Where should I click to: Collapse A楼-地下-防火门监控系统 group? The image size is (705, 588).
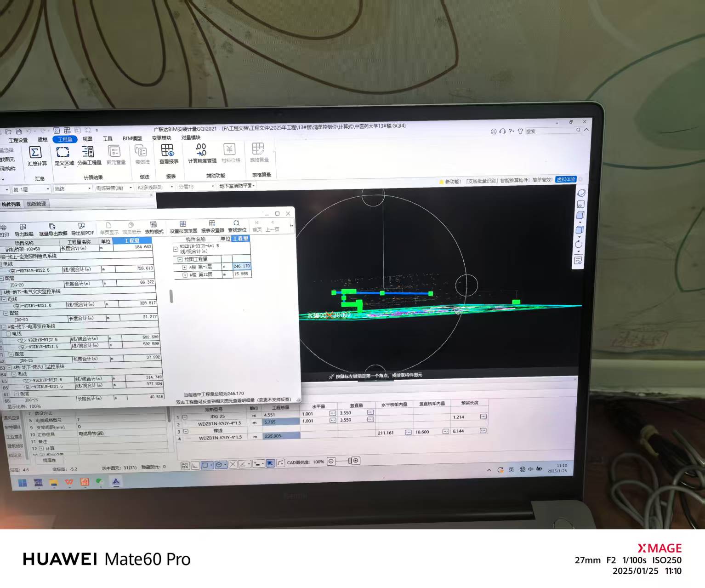tap(9, 367)
